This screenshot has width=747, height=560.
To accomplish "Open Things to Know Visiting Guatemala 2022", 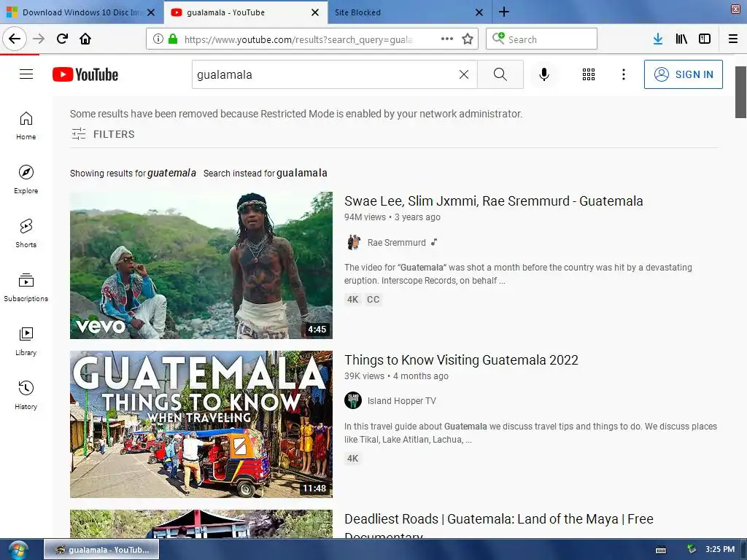I will click(461, 360).
